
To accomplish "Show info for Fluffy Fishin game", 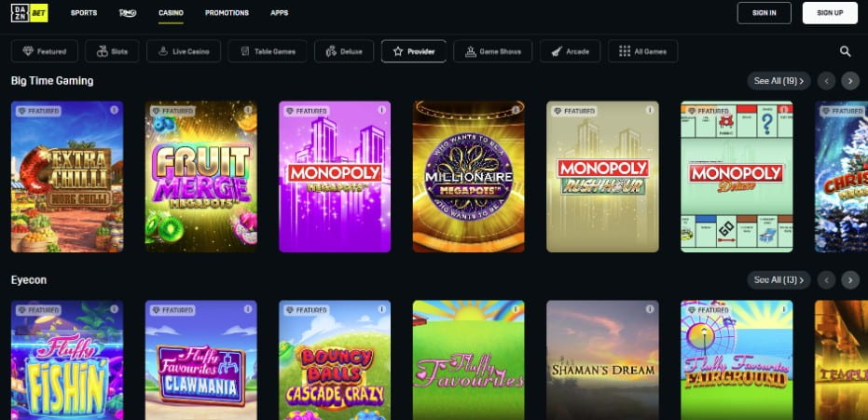I will click(x=114, y=309).
